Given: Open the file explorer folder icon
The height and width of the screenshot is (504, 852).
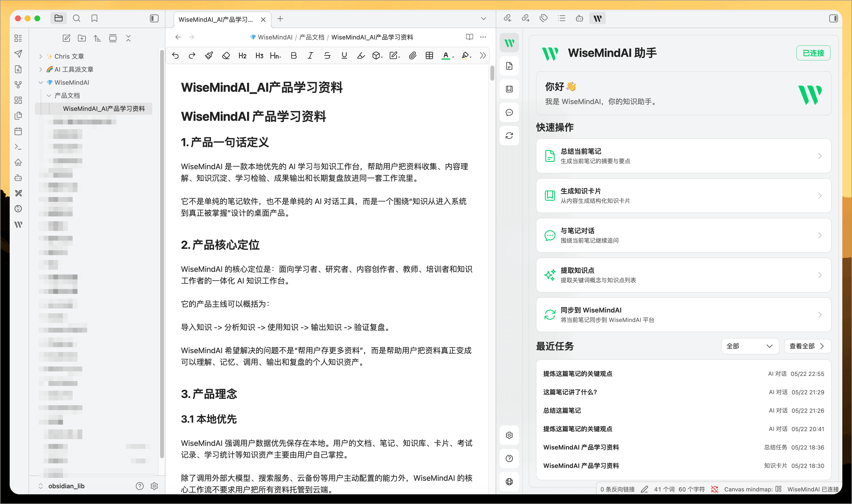Looking at the screenshot, I should pos(58,18).
